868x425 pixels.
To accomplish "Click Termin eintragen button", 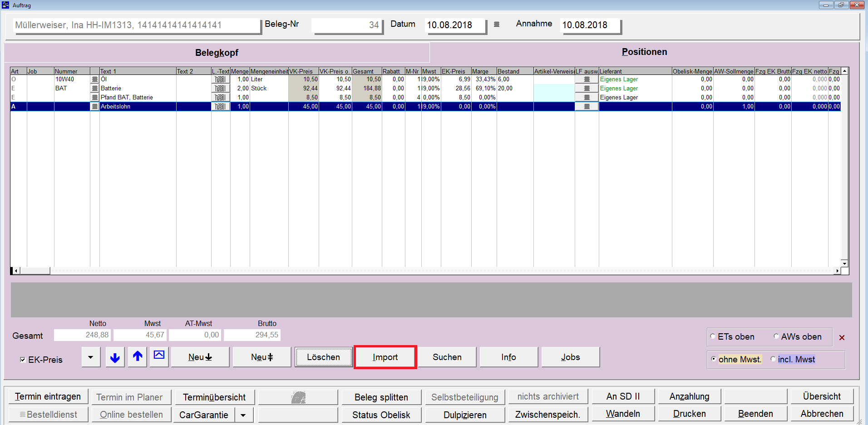I will 48,397.
